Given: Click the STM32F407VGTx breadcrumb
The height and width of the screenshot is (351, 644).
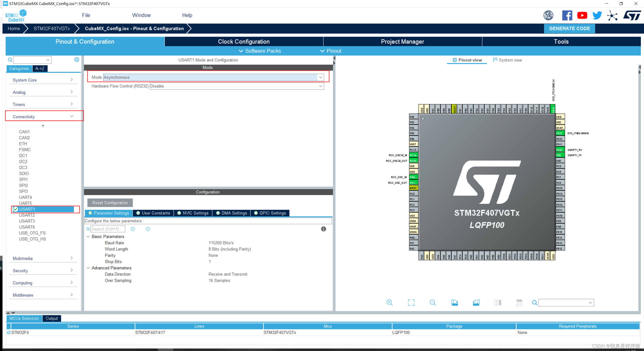Looking at the screenshot, I should coord(52,29).
